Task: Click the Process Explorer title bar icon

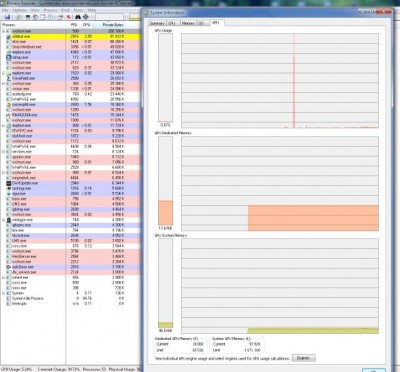Action: click(x=3, y=3)
